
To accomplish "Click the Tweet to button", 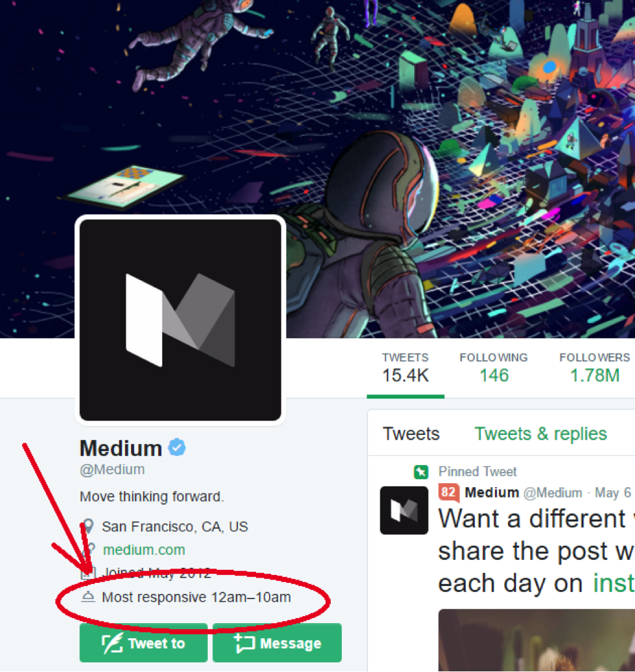I will coord(143,643).
